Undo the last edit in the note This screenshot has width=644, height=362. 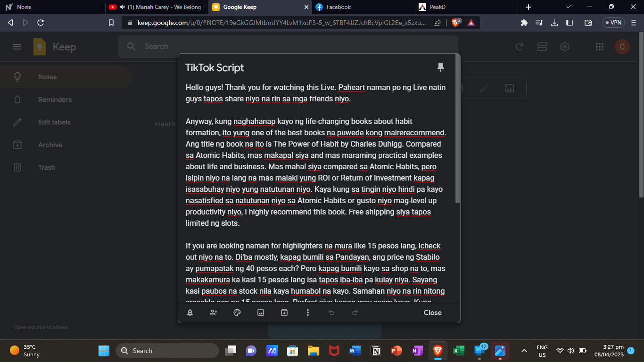(x=331, y=313)
